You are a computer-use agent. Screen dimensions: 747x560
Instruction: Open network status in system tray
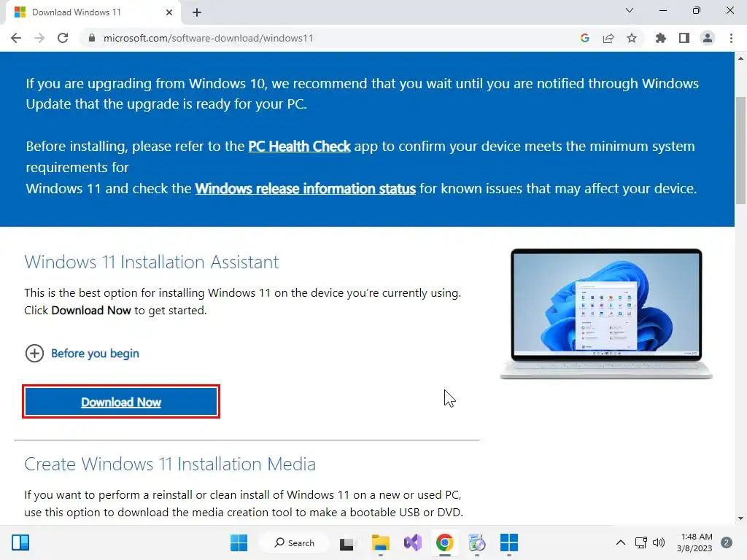point(641,542)
